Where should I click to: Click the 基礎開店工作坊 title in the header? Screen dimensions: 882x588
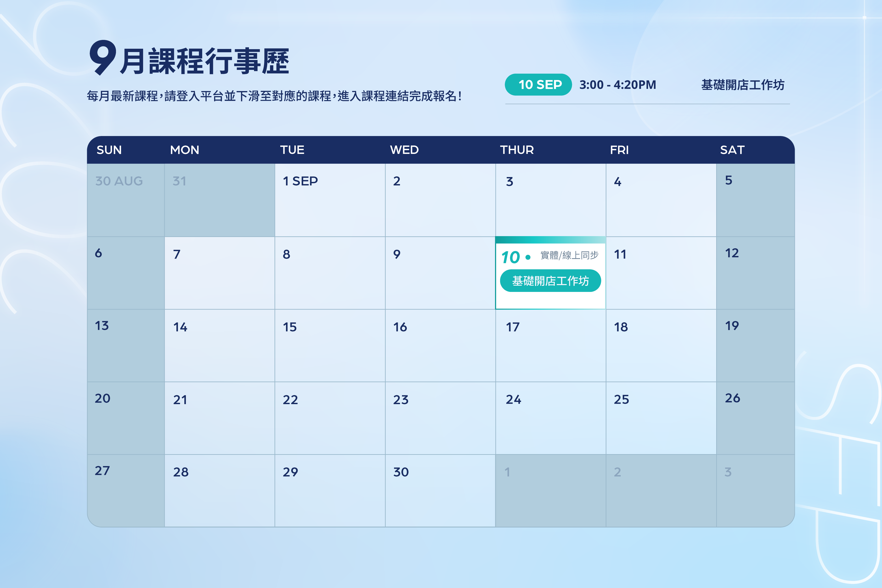(x=742, y=85)
